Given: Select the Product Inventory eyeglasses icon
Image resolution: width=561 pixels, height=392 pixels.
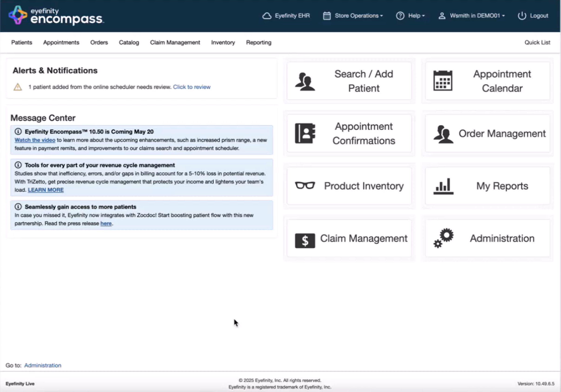Looking at the screenshot, I should tap(305, 186).
